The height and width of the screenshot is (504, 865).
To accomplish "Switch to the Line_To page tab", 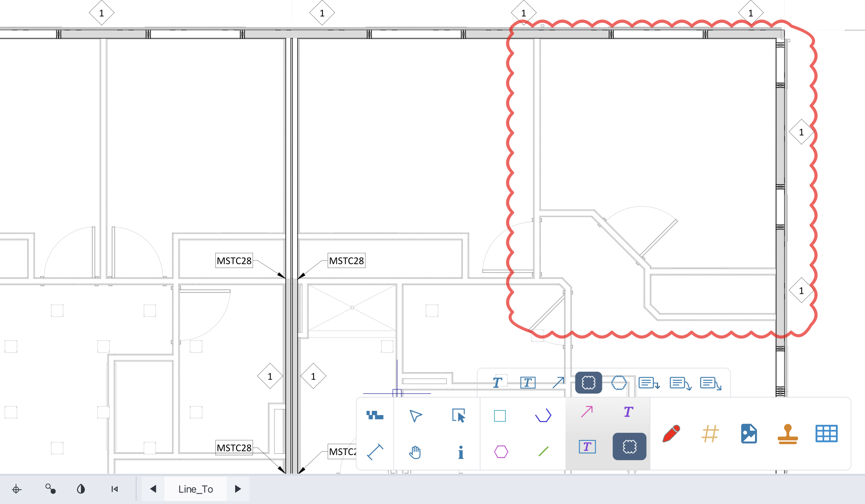I will coord(195,489).
